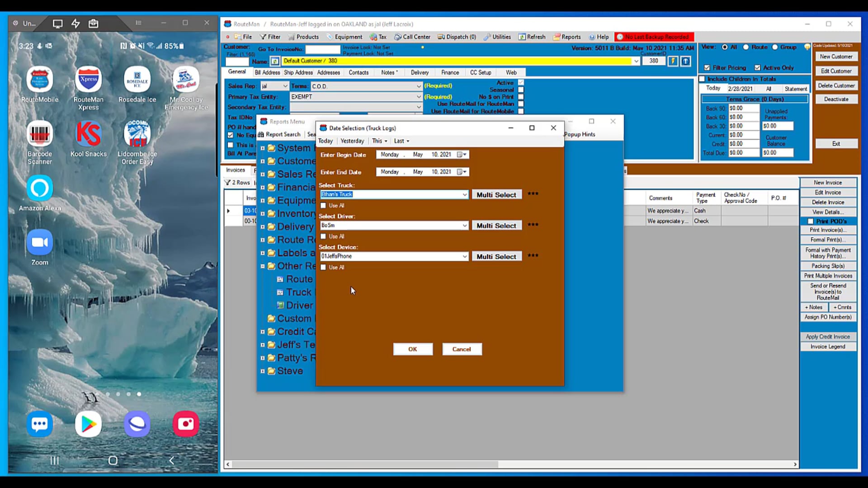868x488 pixels.
Task: Toggle the Filter Pricing checkbox
Action: tap(707, 68)
